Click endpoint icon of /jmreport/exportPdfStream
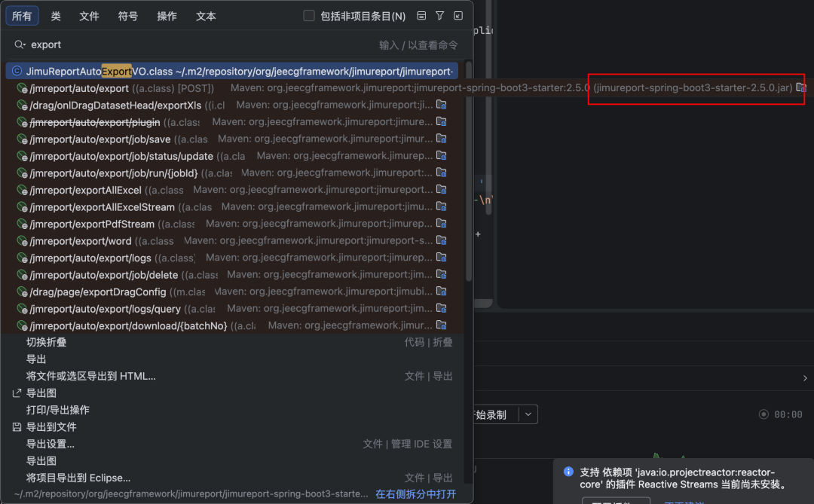The width and height of the screenshot is (814, 504). pos(23,225)
